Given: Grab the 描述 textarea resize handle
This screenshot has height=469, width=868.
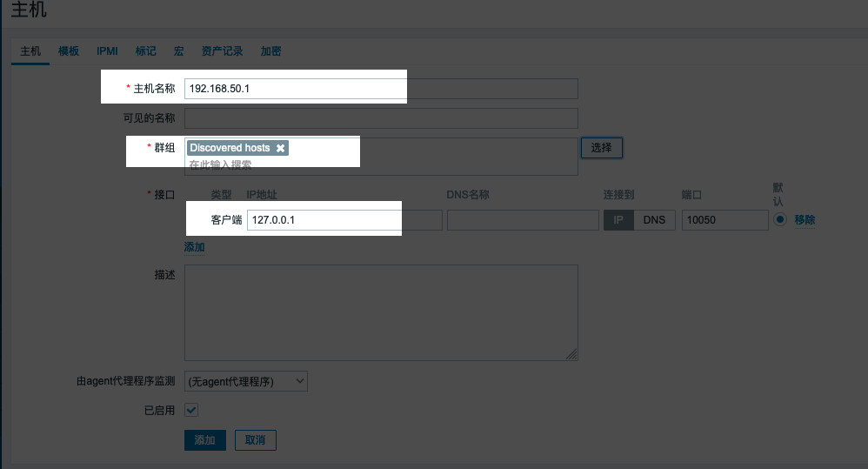Looking at the screenshot, I should point(571,354).
